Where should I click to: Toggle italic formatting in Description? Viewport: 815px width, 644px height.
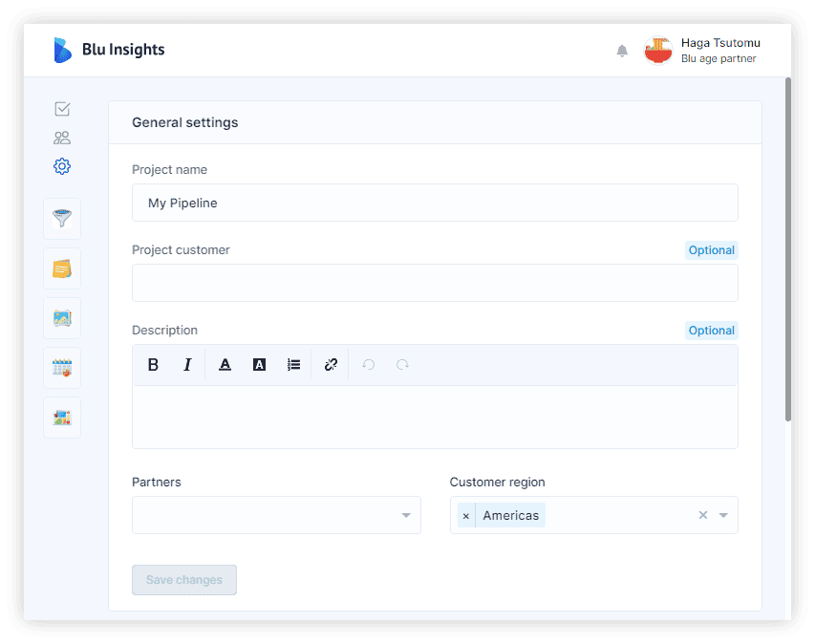(x=187, y=365)
